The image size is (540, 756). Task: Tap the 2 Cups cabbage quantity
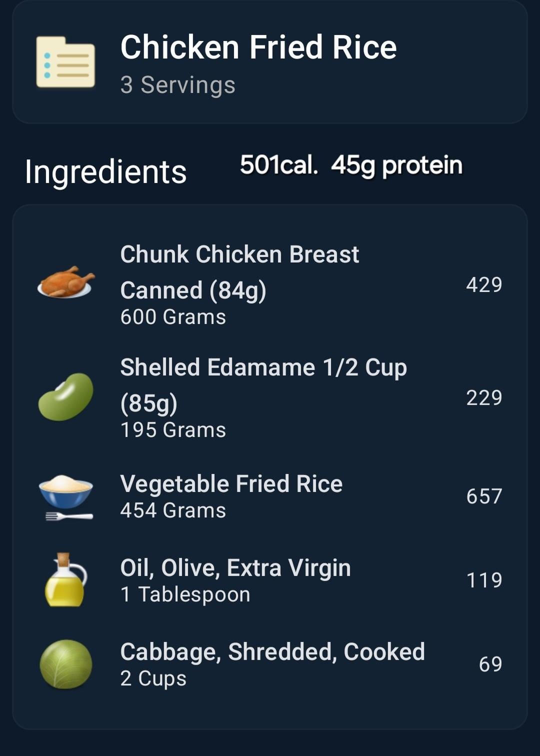[x=153, y=678]
